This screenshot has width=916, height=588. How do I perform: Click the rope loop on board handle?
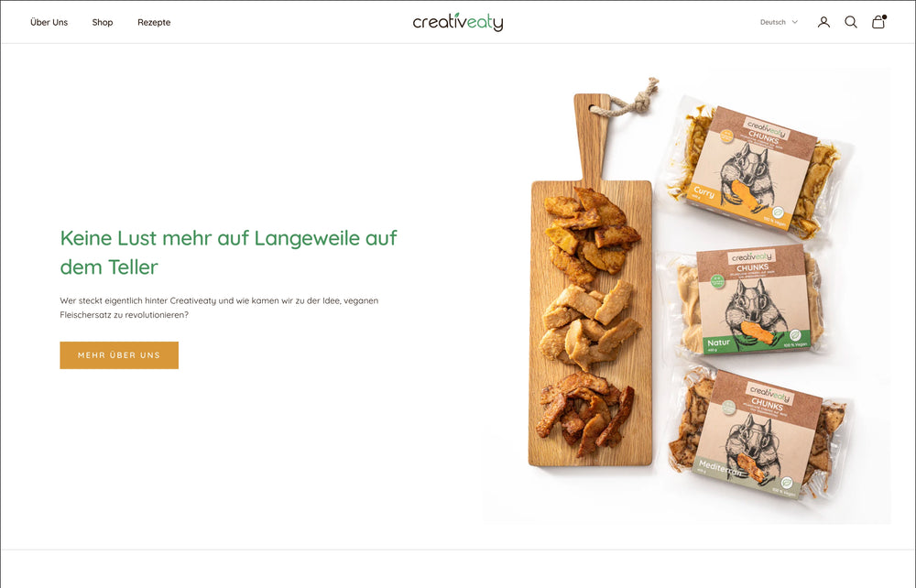click(630, 98)
